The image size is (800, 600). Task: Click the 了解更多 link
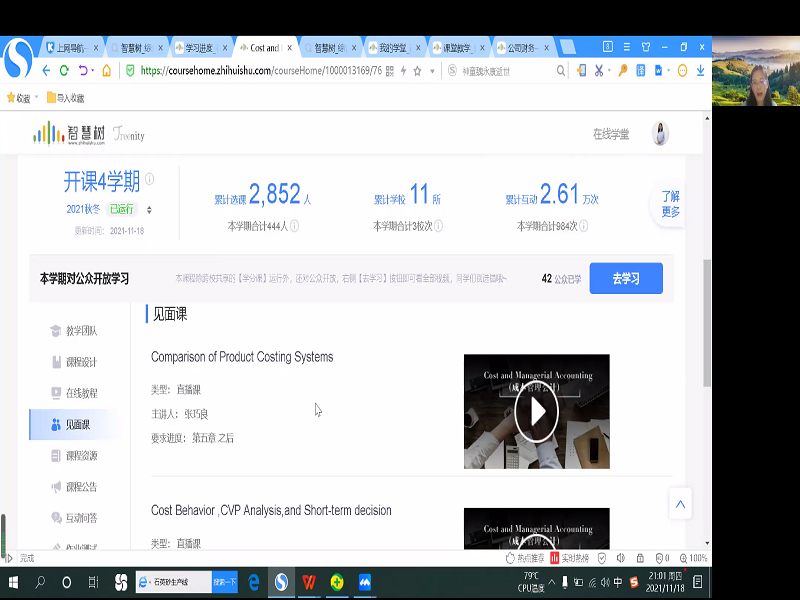click(x=670, y=204)
